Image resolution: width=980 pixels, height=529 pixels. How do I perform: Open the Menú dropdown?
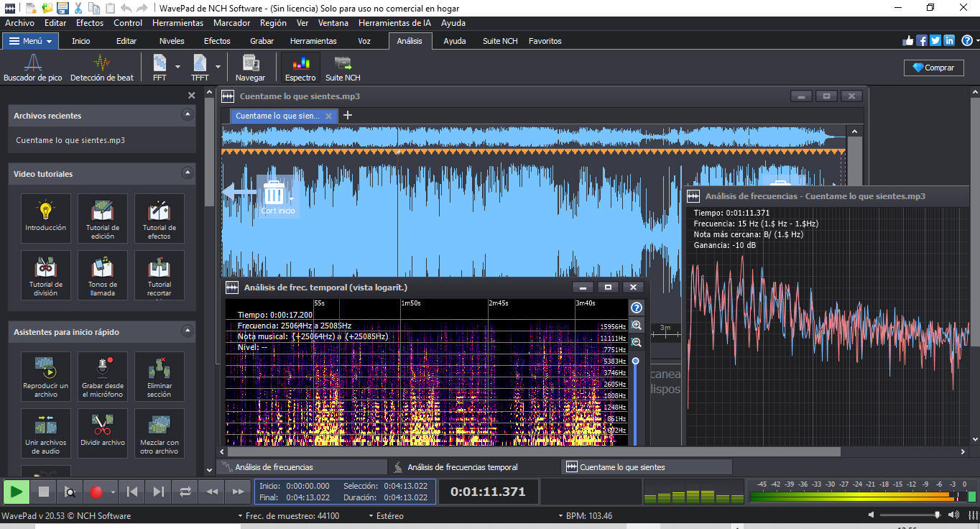(29, 41)
